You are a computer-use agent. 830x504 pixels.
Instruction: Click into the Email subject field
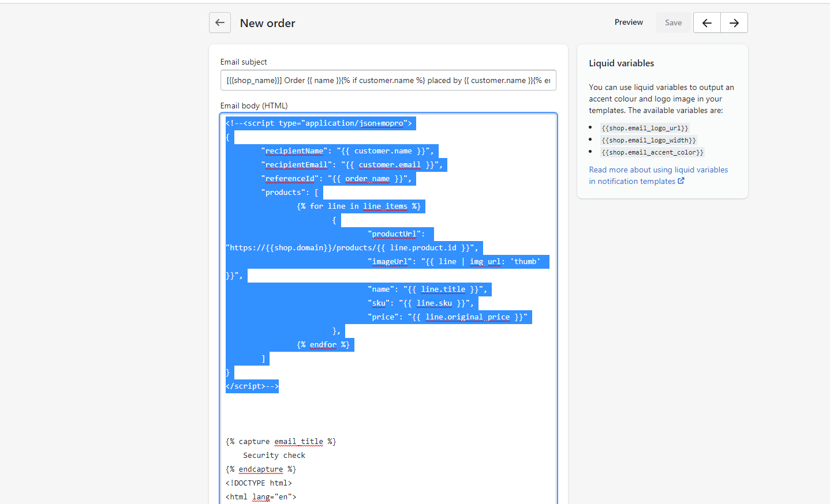point(388,81)
